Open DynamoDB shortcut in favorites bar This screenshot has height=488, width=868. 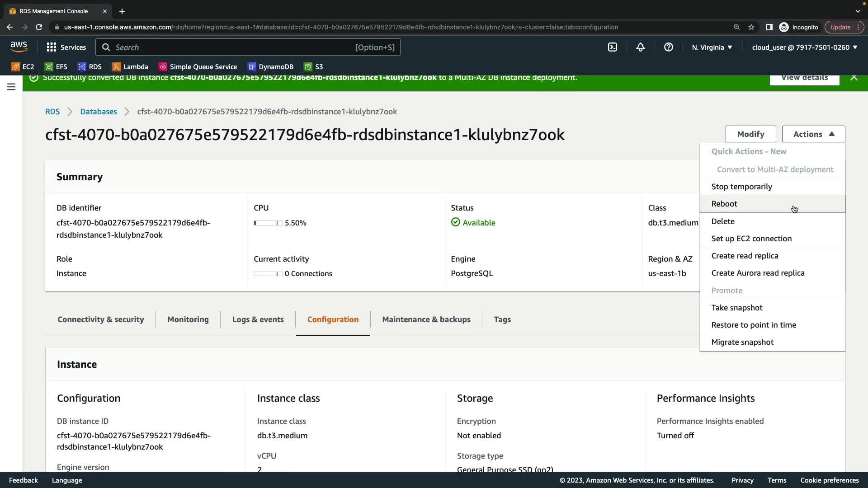click(x=270, y=67)
